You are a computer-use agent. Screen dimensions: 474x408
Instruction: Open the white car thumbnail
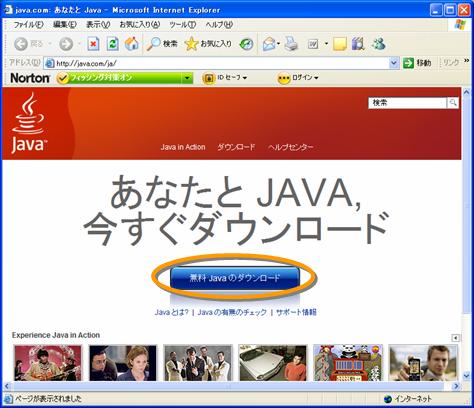273,363
